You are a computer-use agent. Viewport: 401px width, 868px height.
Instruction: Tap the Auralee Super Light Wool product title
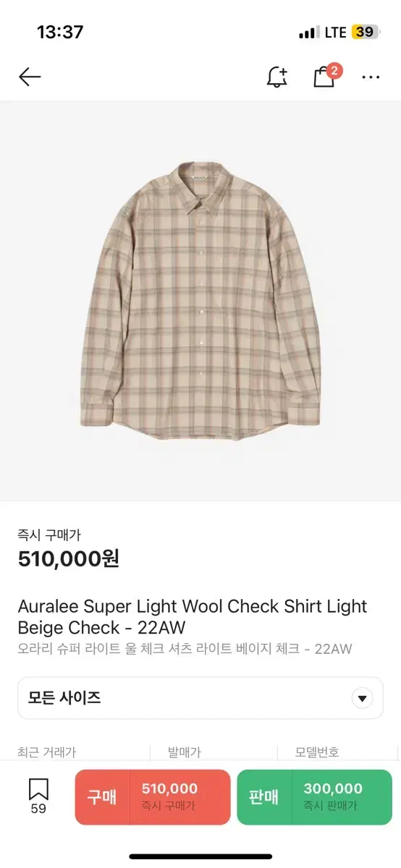pos(193,616)
